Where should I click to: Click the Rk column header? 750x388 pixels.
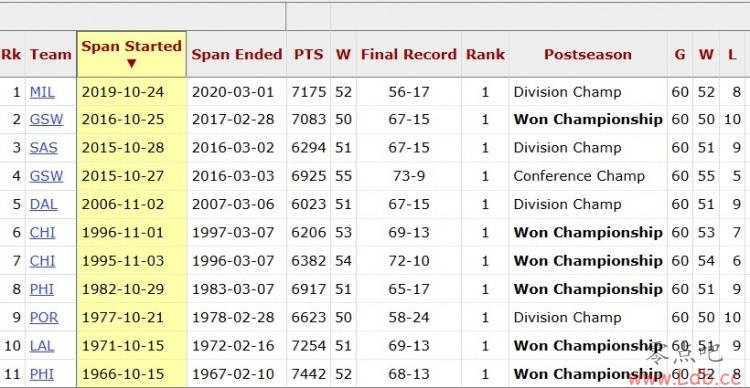coord(11,55)
